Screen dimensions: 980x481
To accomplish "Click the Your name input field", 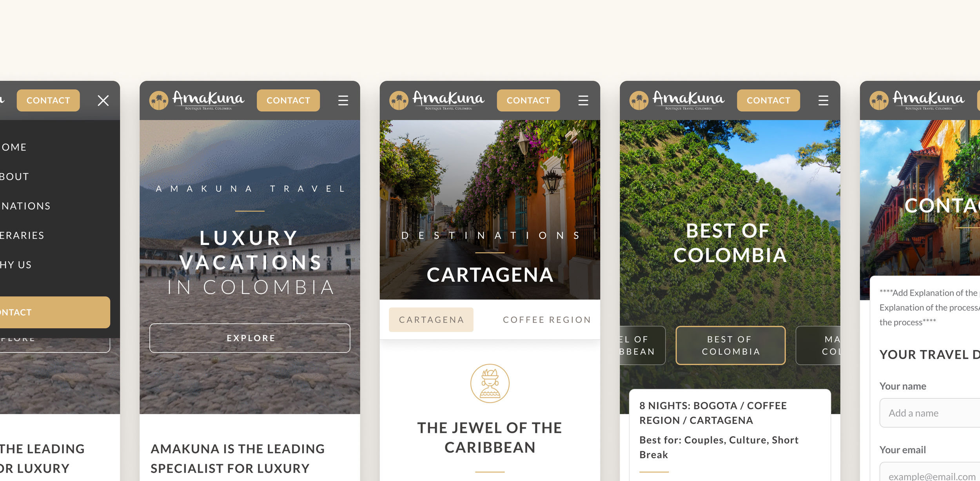I will pyautogui.click(x=930, y=413).
